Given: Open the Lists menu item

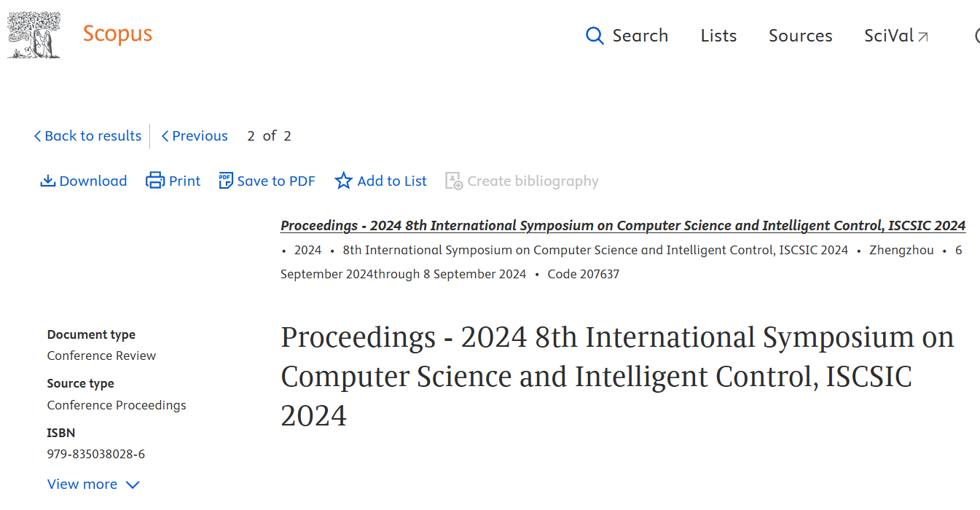Looking at the screenshot, I should click(718, 36).
